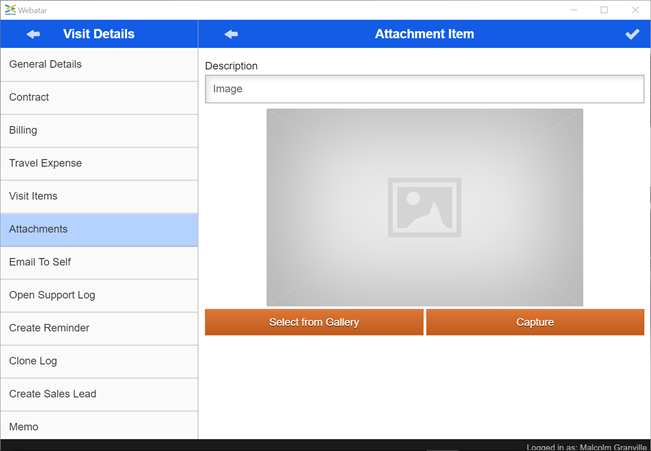Viewport: 651px width, 451px height.
Task: Click the Description text field
Action: [x=424, y=89]
